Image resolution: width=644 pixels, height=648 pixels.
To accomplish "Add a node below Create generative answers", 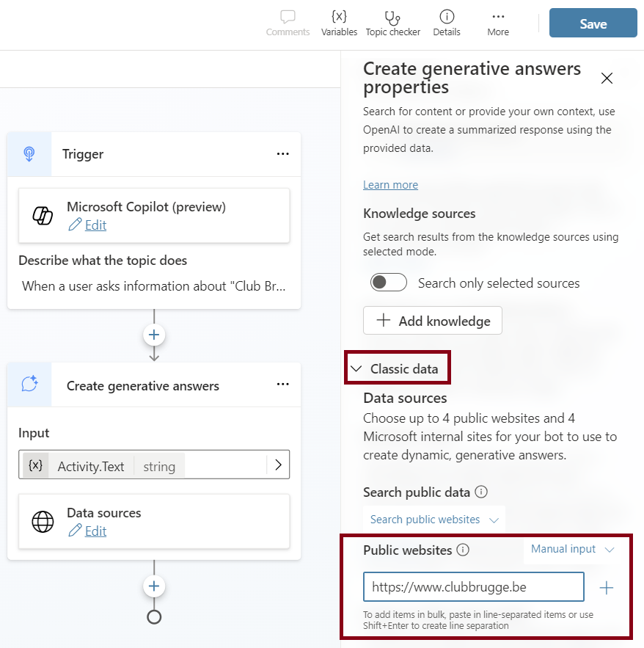I will (154, 586).
